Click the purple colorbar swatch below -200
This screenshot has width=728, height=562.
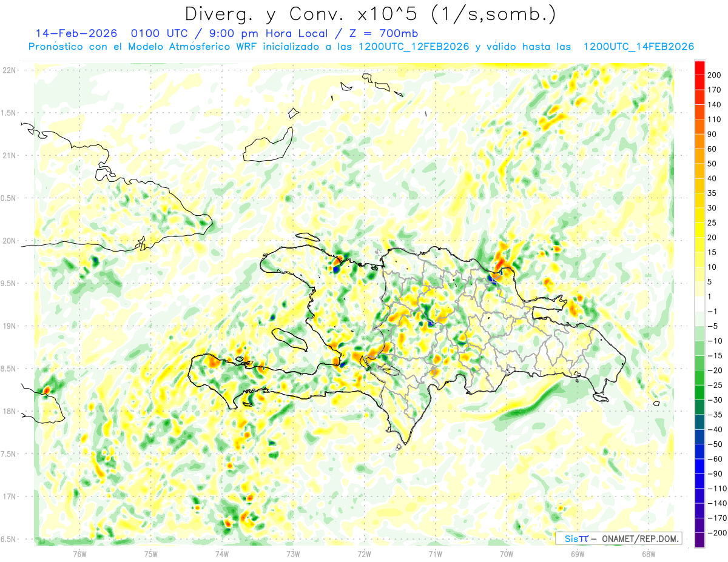pyautogui.click(x=699, y=540)
